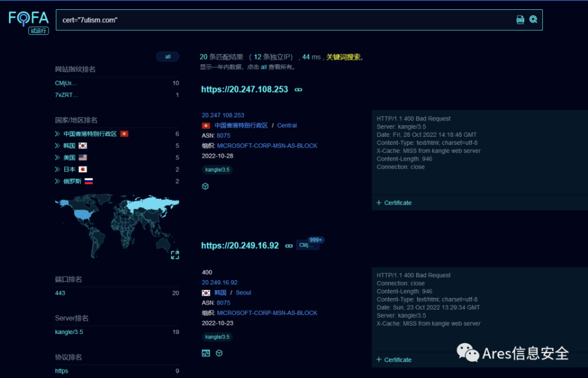Click the magnifier search icon in search bar
The width and height of the screenshot is (588, 378).
tap(533, 20)
